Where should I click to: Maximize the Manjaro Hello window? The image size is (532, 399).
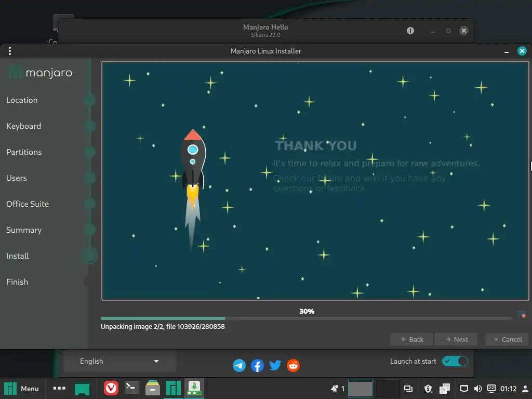click(448, 31)
